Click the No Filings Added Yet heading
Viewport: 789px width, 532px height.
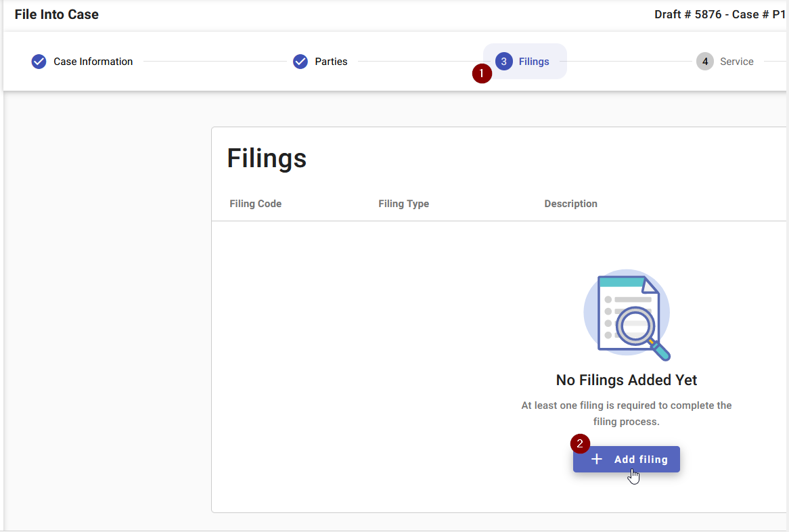click(626, 380)
